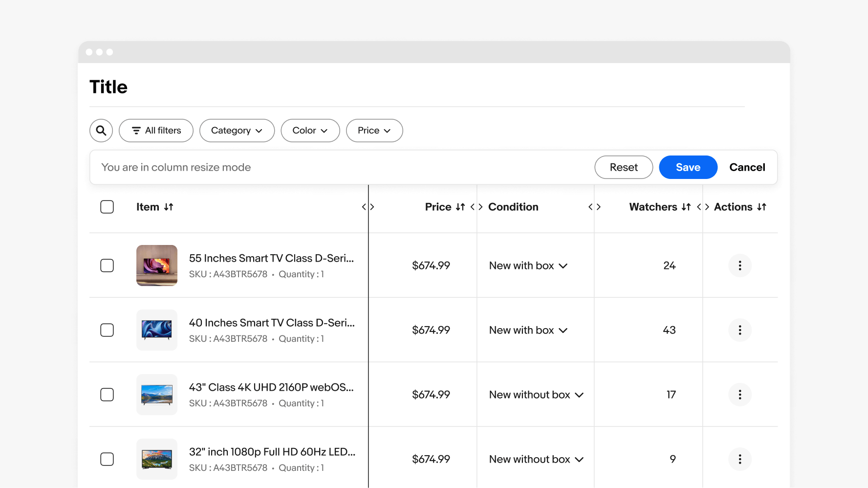This screenshot has width=868, height=488.
Task: Save the column resize changes
Action: click(x=688, y=167)
